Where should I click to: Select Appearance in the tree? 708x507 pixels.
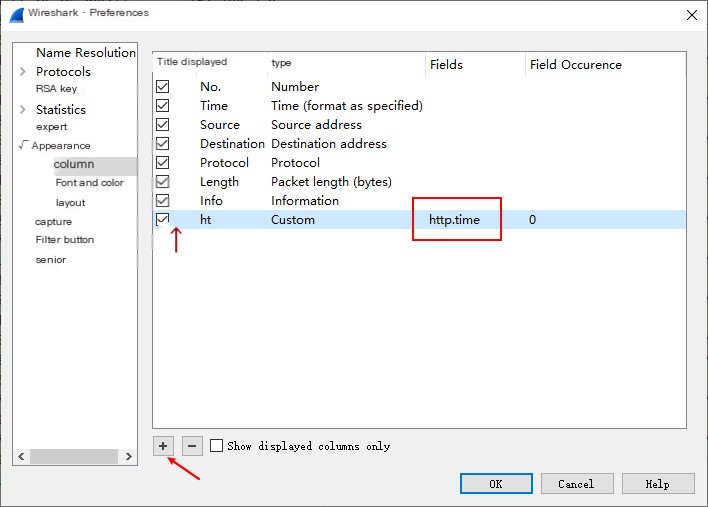coord(61,145)
